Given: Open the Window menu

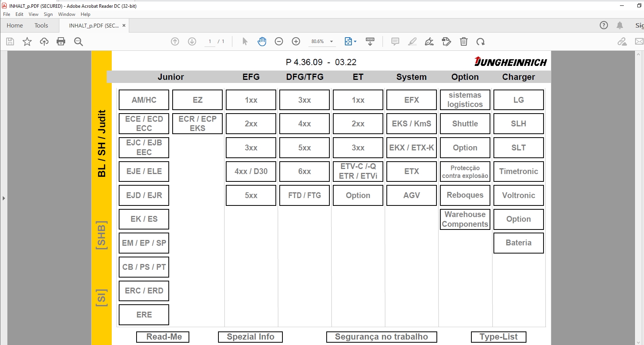Looking at the screenshot, I should click(67, 14).
